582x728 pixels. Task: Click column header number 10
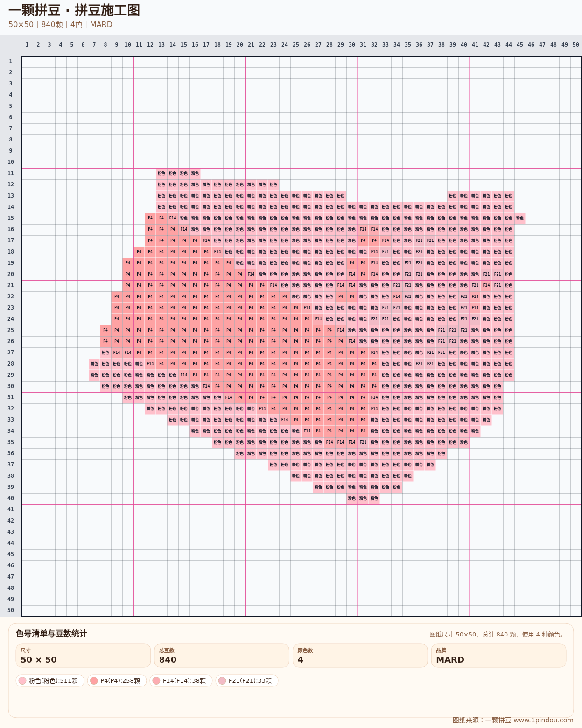128,45
